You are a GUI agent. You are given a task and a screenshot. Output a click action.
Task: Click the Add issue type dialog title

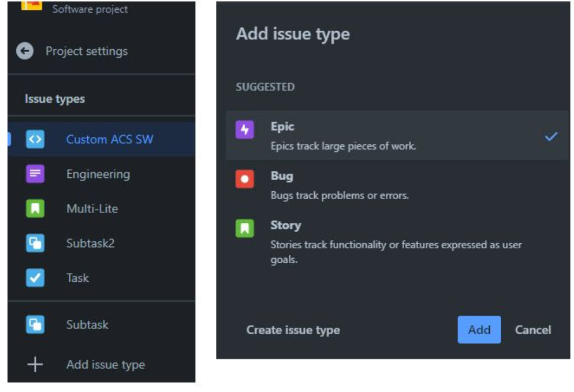293,34
